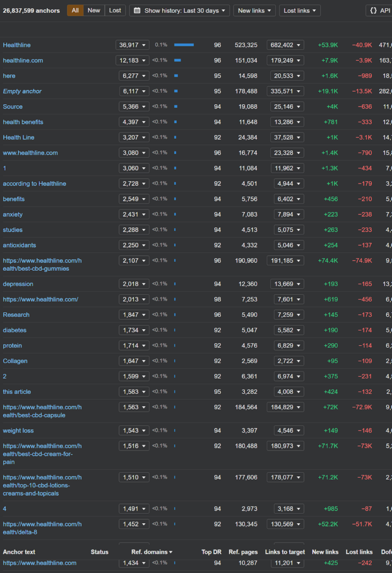
Task: Click the calendar icon in history selector
Action: click(137, 11)
